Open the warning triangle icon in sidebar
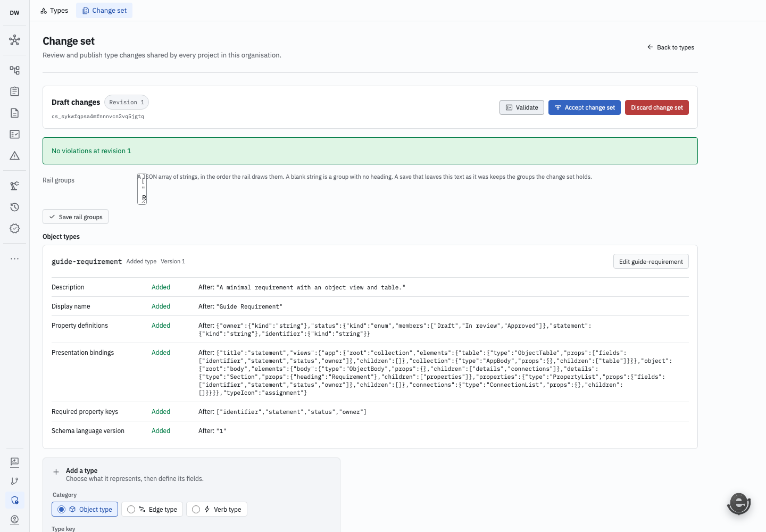 click(14, 155)
